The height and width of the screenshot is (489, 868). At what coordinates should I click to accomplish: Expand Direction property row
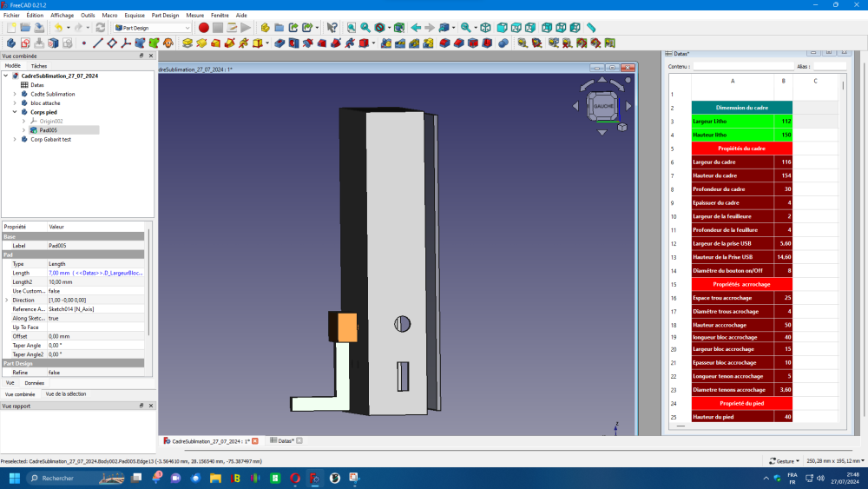(x=7, y=301)
